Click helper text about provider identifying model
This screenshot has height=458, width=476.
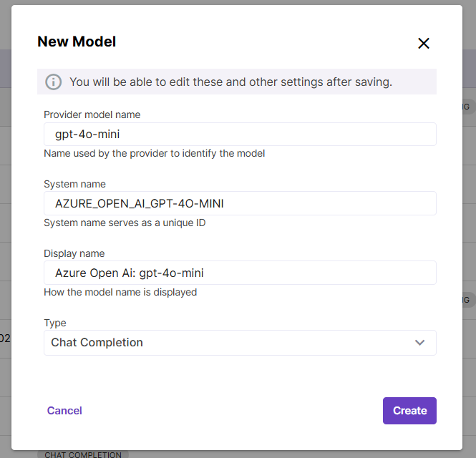pyautogui.click(x=154, y=153)
